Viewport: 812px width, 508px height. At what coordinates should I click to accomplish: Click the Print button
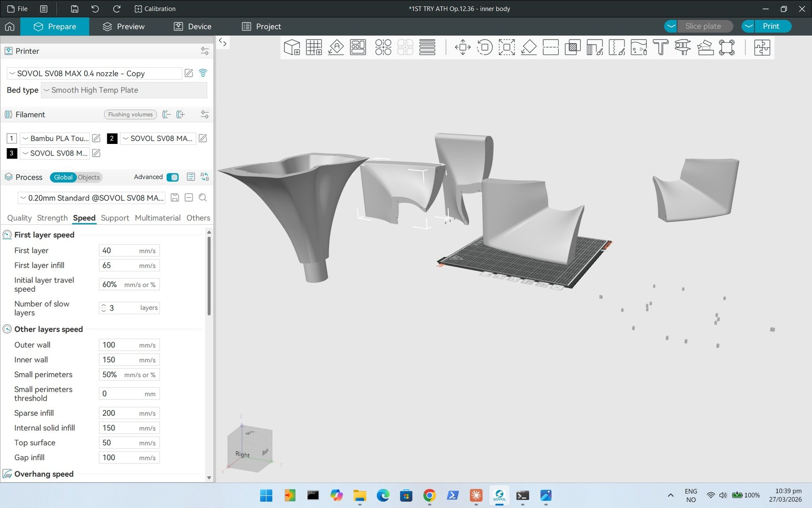click(x=771, y=26)
